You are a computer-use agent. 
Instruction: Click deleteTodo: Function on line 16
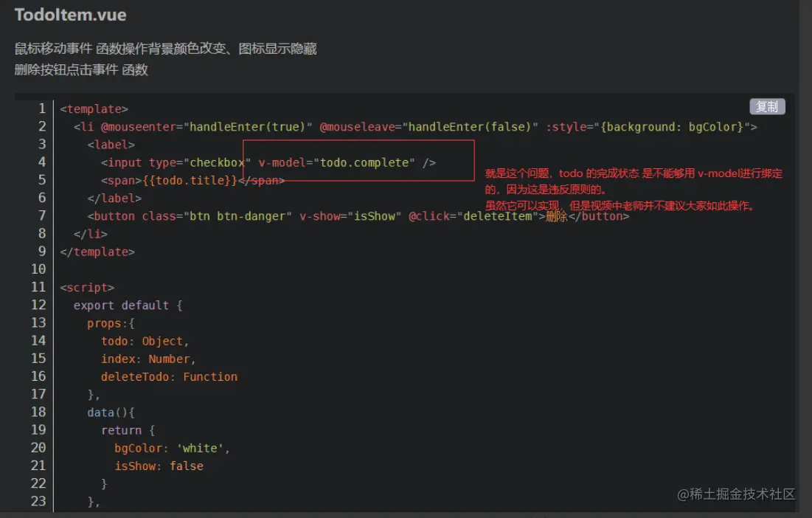tap(169, 377)
